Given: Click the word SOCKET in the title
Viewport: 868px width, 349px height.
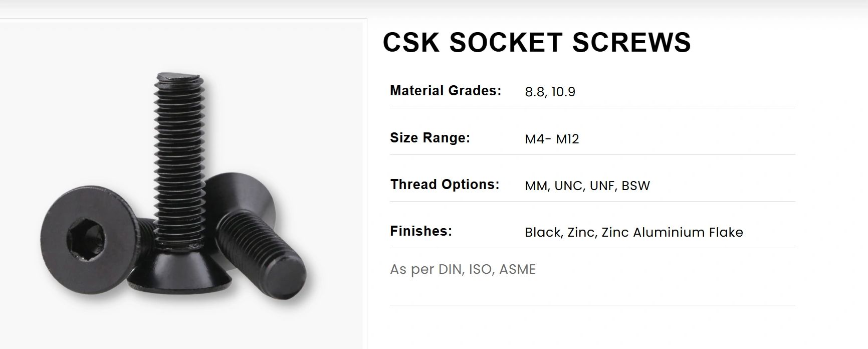Looking at the screenshot, I should click(506, 42).
